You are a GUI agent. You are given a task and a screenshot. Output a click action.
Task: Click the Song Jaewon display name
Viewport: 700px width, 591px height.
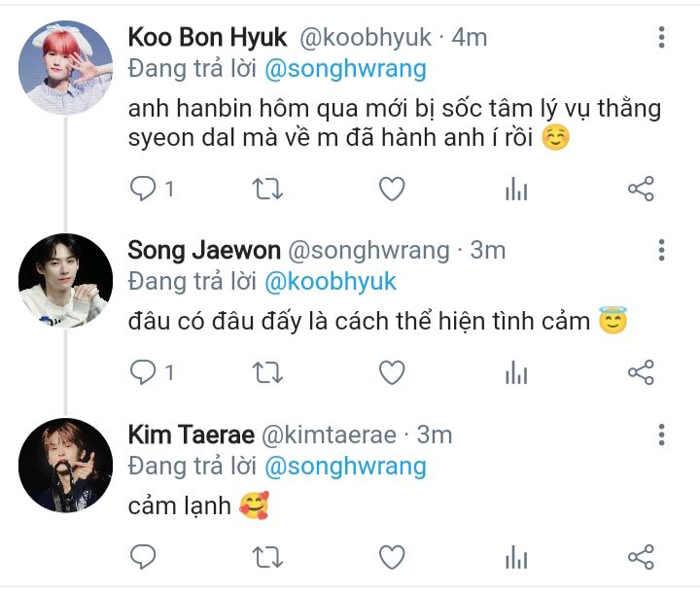(x=199, y=251)
